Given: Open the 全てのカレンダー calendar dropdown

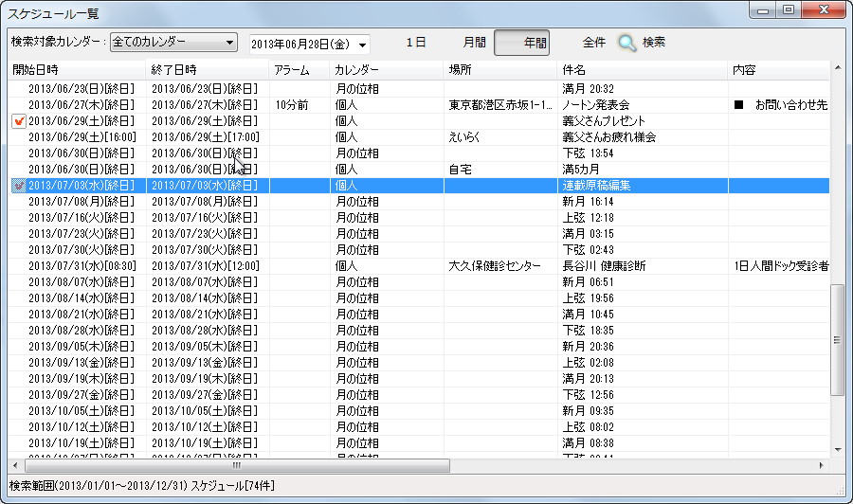Looking at the screenshot, I should (173, 42).
